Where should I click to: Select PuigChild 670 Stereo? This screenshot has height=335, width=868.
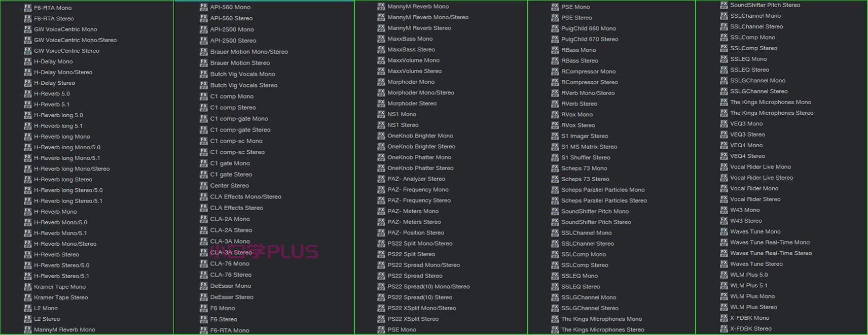590,39
